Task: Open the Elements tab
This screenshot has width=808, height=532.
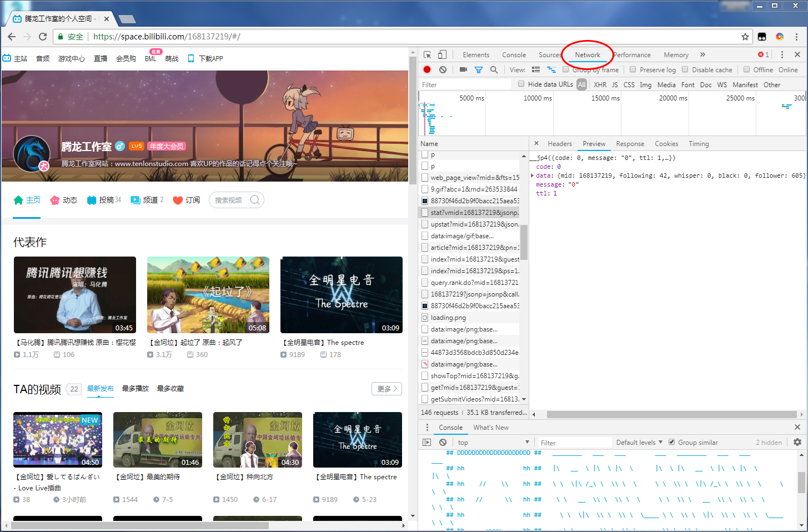Action: click(476, 55)
